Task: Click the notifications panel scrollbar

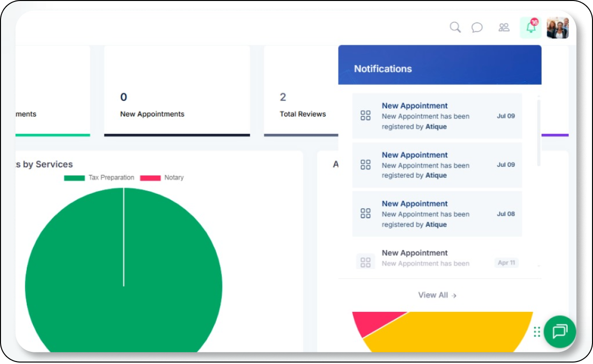Action: pyautogui.click(x=538, y=132)
